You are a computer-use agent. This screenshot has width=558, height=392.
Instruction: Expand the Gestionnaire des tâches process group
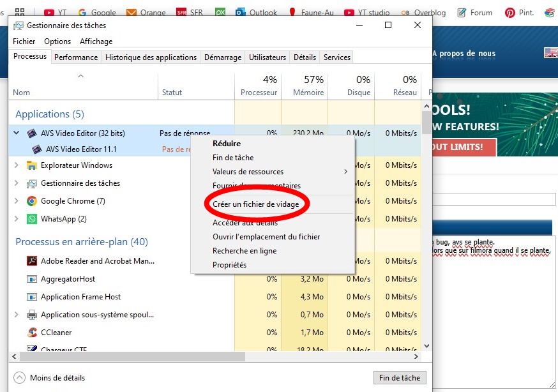pyautogui.click(x=17, y=183)
